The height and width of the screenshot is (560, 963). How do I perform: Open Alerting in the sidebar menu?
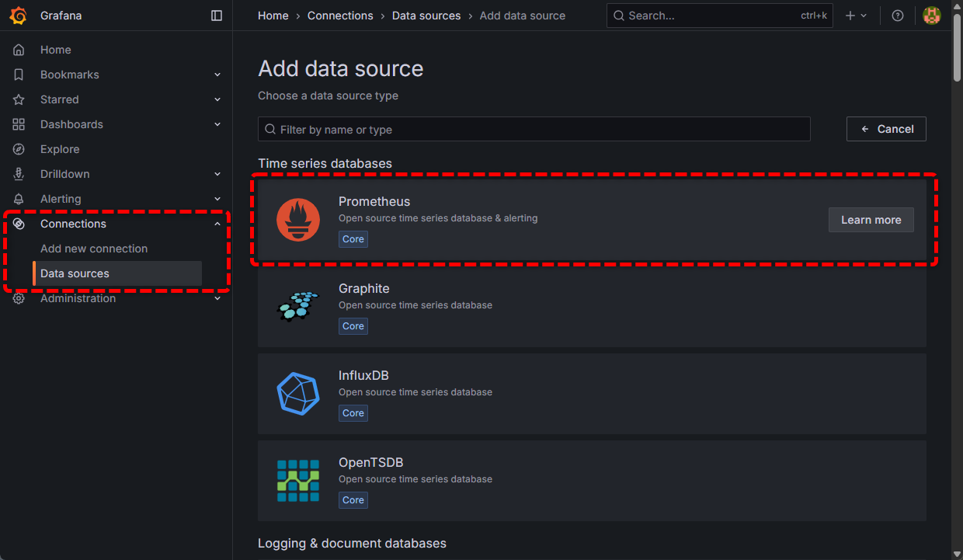(x=61, y=199)
